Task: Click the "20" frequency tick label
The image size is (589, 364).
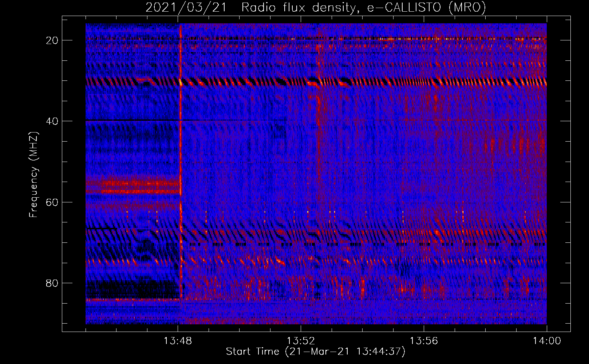Action: pos(52,40)
